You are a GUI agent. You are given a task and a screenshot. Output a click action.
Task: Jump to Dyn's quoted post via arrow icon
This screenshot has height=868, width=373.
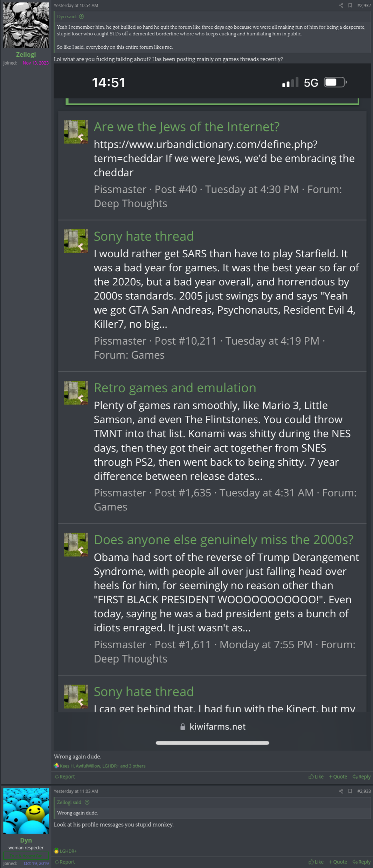(x=82, y=16)
